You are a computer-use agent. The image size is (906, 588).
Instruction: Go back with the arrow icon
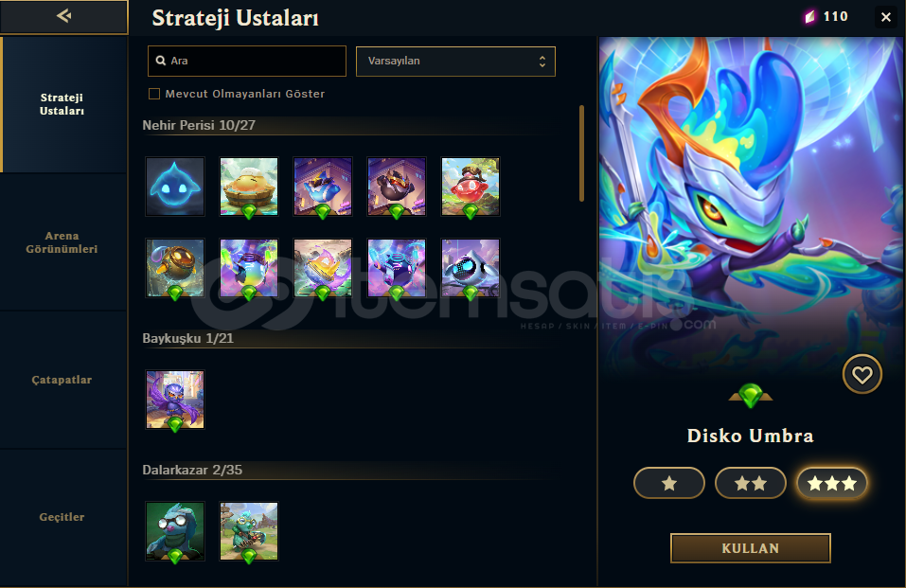pos(64,16)
